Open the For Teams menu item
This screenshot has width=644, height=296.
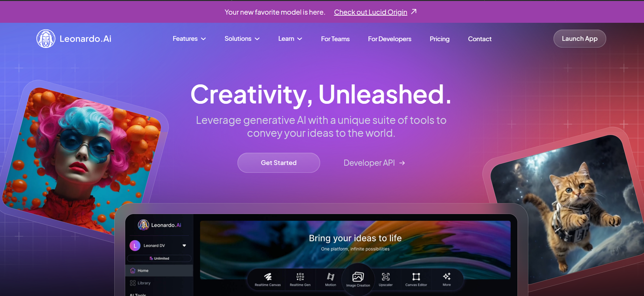(335, 39)
